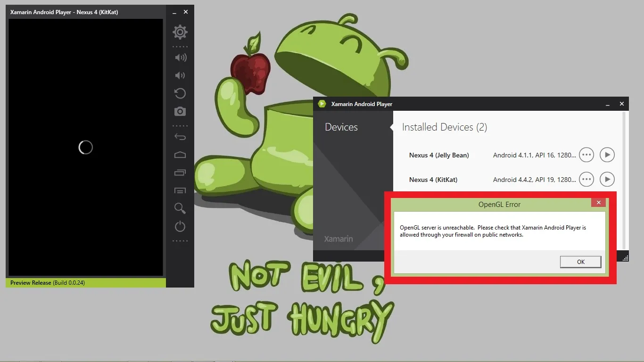Viewport: 644px width, 362px height.
Task: Open the emulator settings gear
Action: 180,32
